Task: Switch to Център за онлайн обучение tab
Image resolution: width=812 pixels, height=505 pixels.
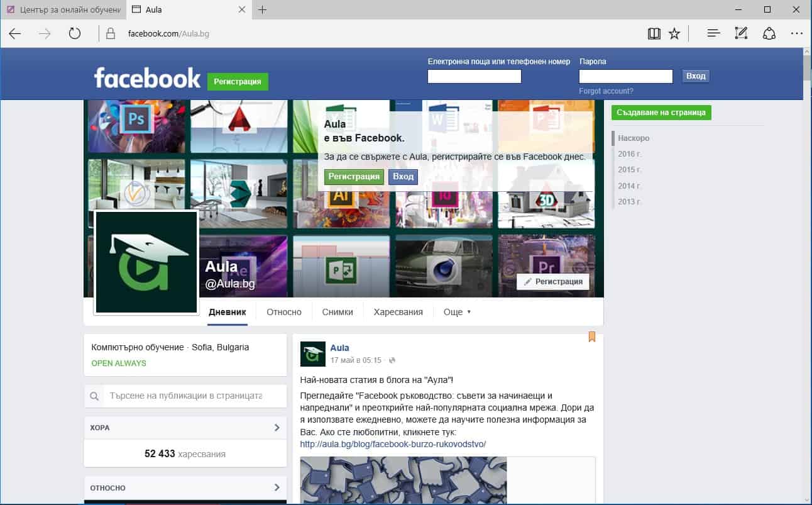Action: pos(63,10)
